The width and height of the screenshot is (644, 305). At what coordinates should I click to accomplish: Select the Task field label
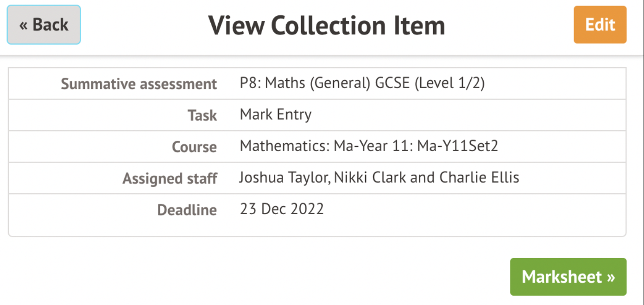pyautogui.click(x=202, y=115)
